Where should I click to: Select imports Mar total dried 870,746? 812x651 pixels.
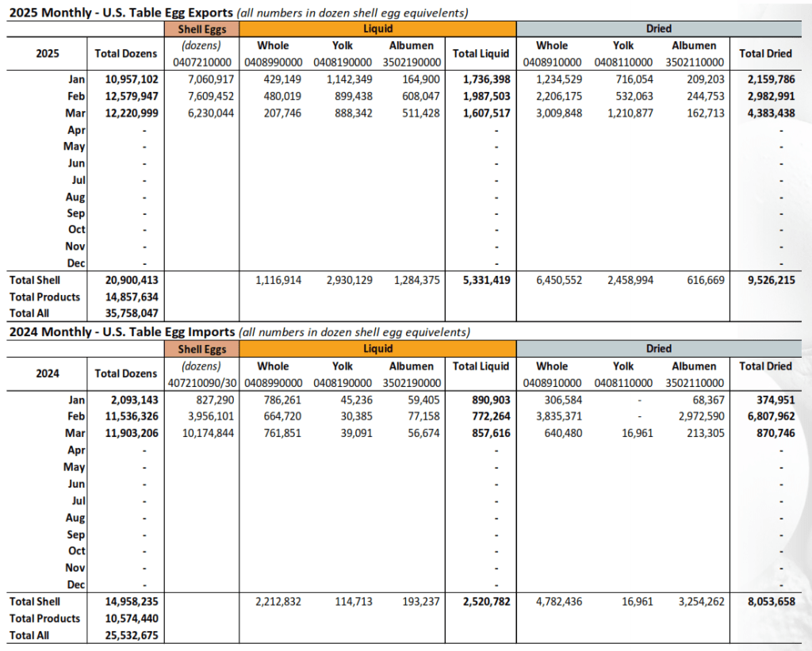[776, 433]
